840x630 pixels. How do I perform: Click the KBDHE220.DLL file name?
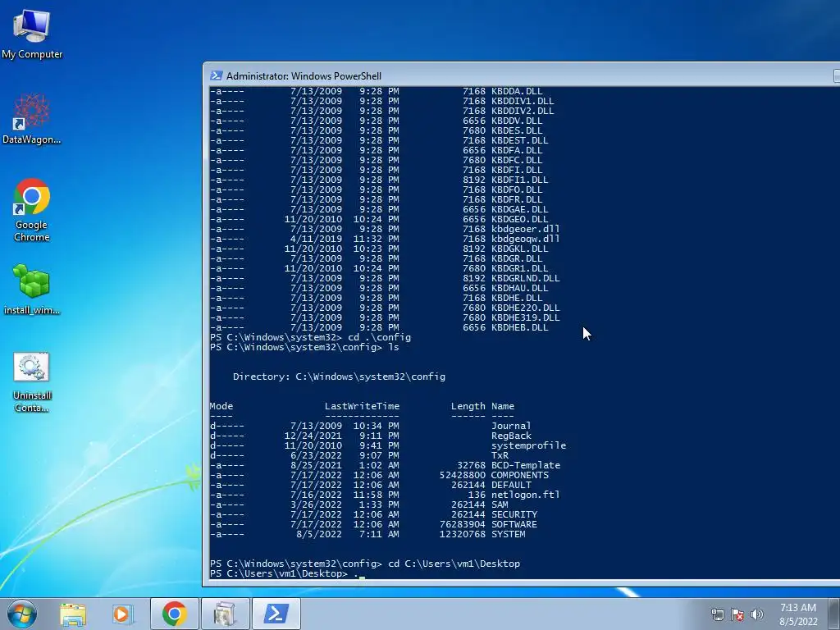[526, 308]
